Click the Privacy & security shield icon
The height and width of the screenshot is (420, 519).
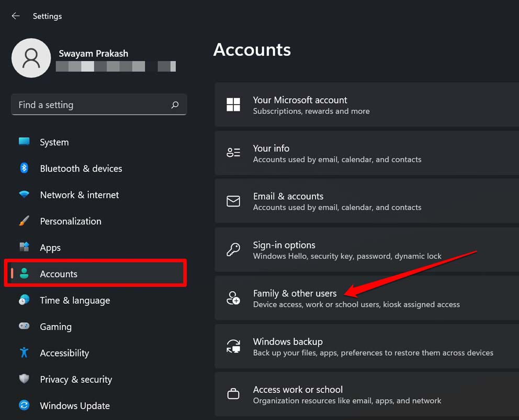coord(24,379)
